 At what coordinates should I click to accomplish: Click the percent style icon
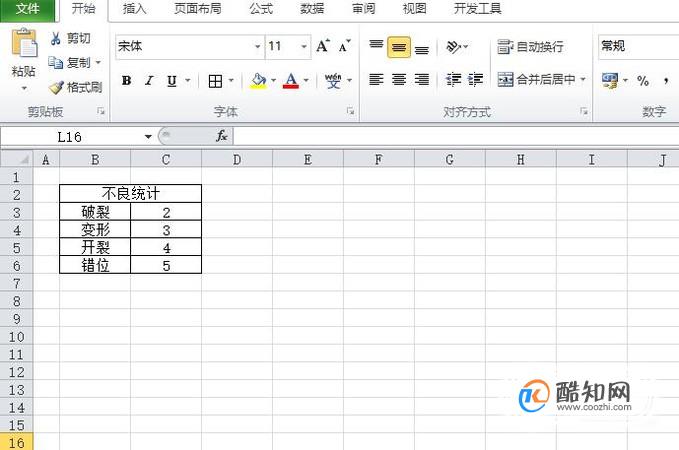(x=643, y=81)
